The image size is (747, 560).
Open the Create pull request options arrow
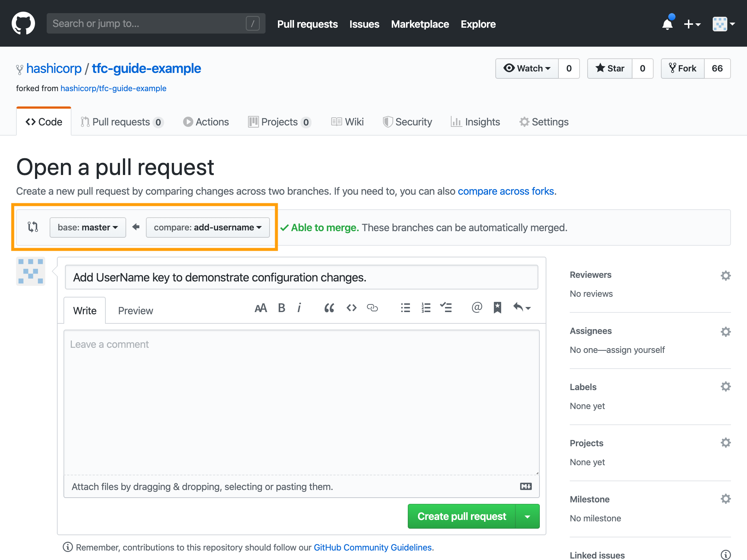tap(527, 517)
